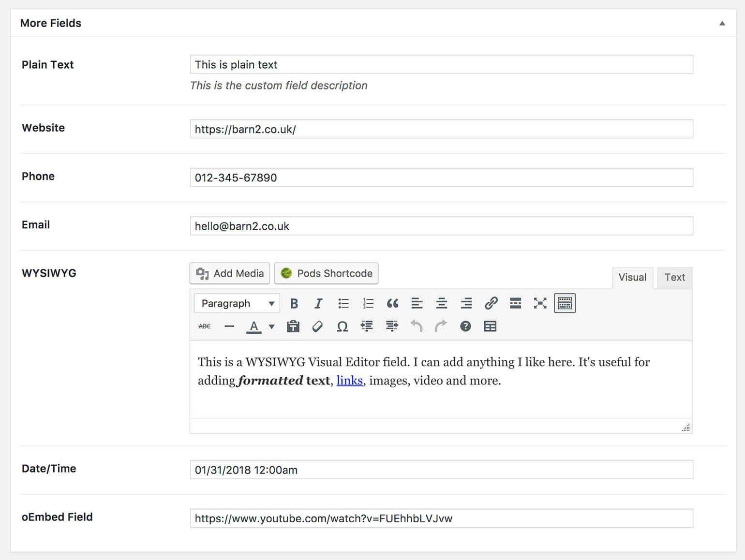Toggle bold formatting in the WYSIWYG editor
Viewport: 745px width, 560px height.
[294, 303]
